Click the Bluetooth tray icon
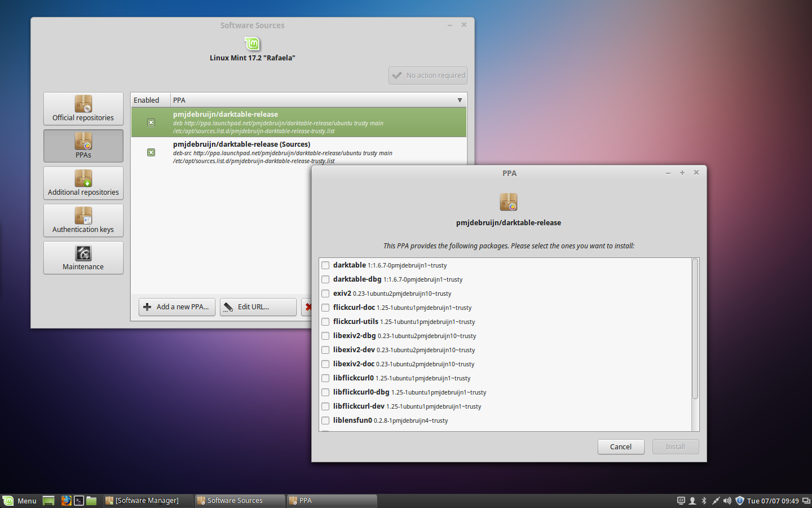 click(x=704, y=501)
